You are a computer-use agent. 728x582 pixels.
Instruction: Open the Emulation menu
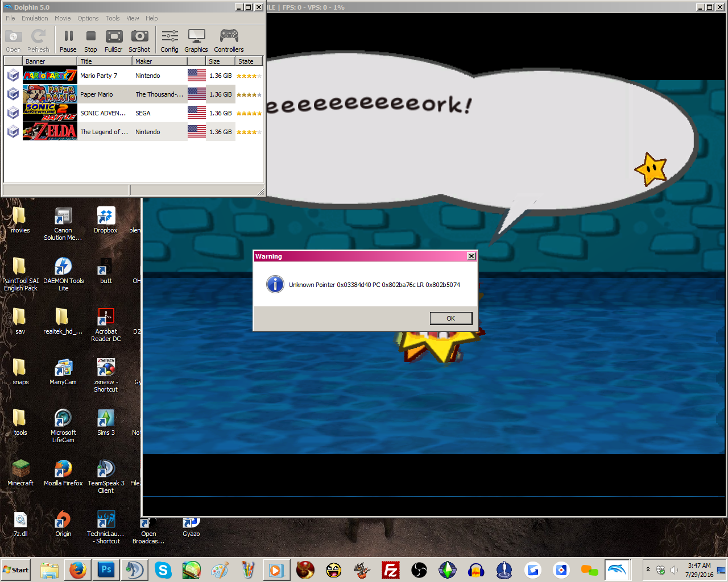click(35, 18)
